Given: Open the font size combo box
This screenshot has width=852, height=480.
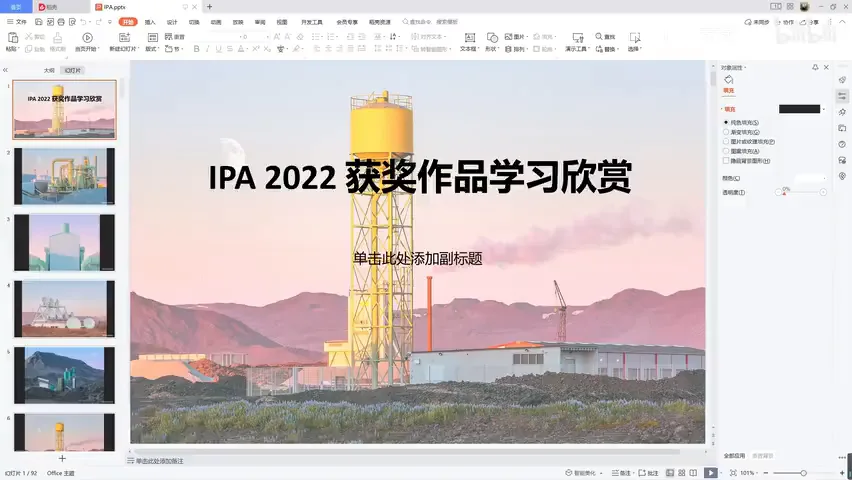Looking at the screenshot, I should [255, 36].
